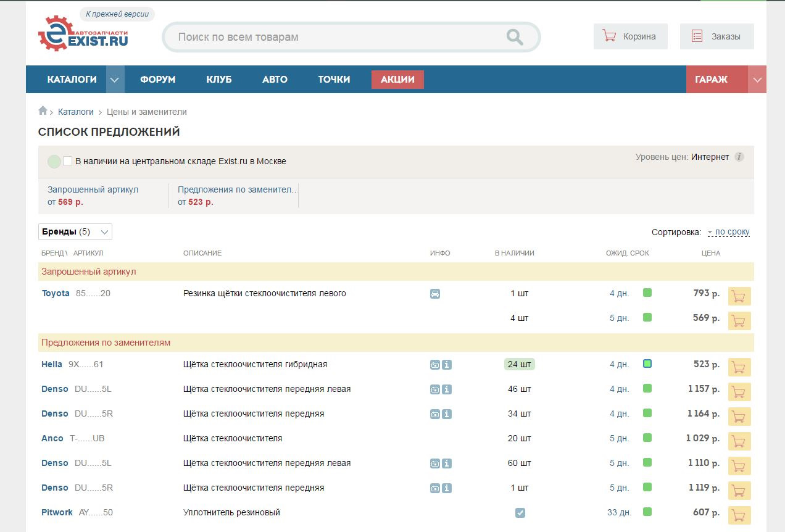Open photo icon in the Hella row
785x532 pixels.
(435, 365)
